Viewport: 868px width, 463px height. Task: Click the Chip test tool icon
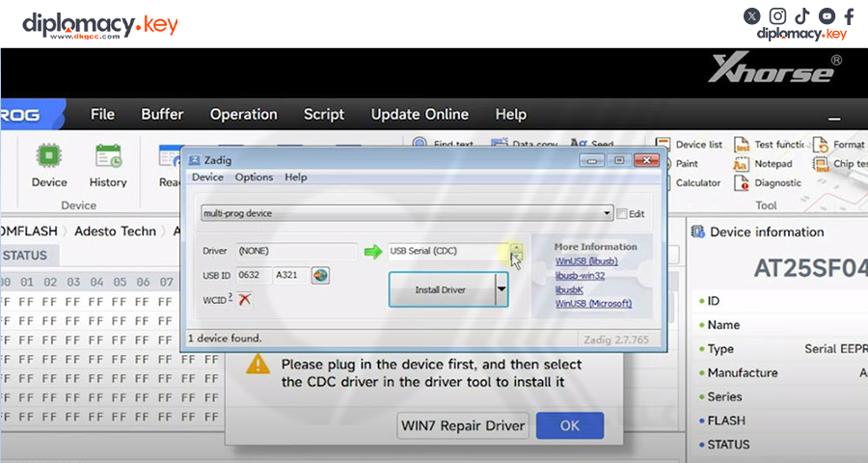click(820, 164)
